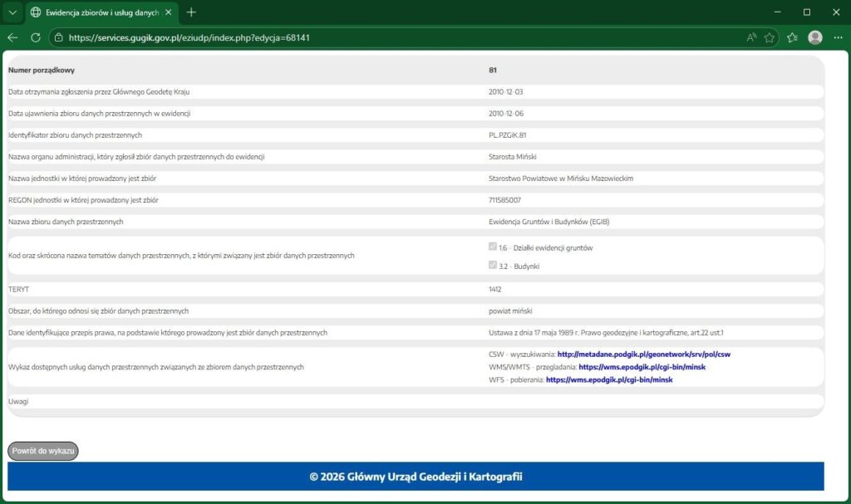
Task: Open the Favorites list icon
Action: (x=793, y=37)
